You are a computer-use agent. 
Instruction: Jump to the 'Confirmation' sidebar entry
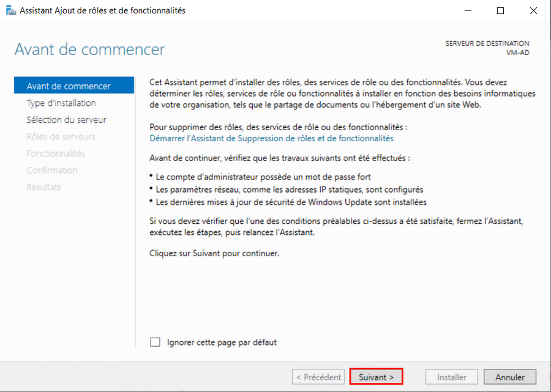(52, 171)
